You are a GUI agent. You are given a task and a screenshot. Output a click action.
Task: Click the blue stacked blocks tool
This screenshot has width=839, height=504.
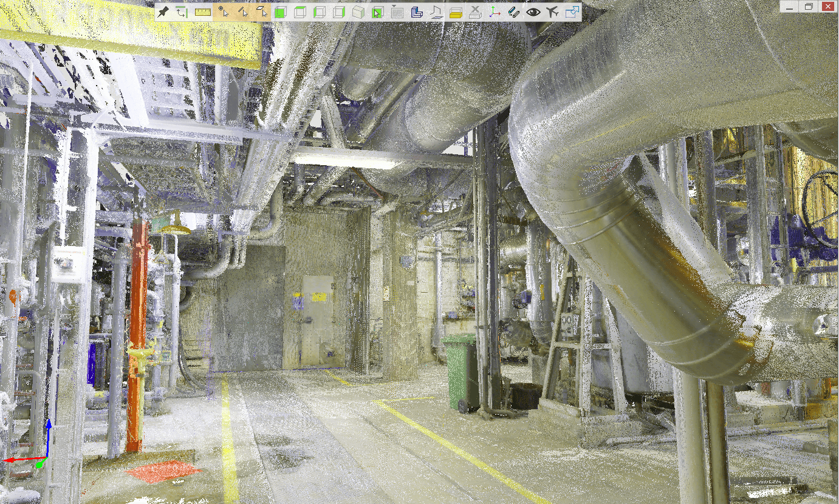[417, 10]
